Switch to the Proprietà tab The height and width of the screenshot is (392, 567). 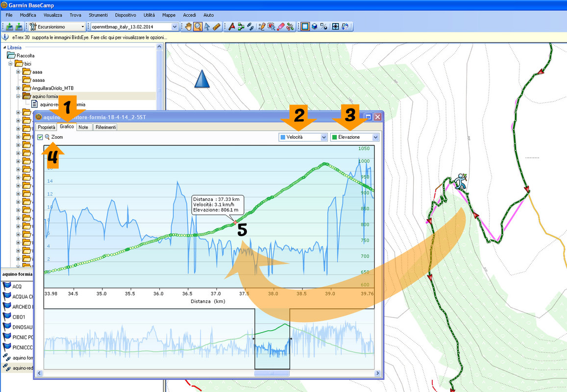coord(46,127)
